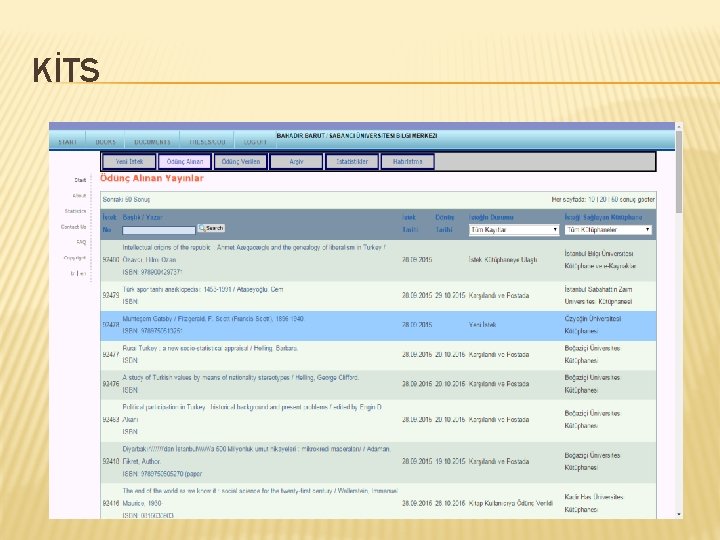Switch to the Ödünç Alınan tab
This screenshot has height=540, width=720.
tap(185, 162)
